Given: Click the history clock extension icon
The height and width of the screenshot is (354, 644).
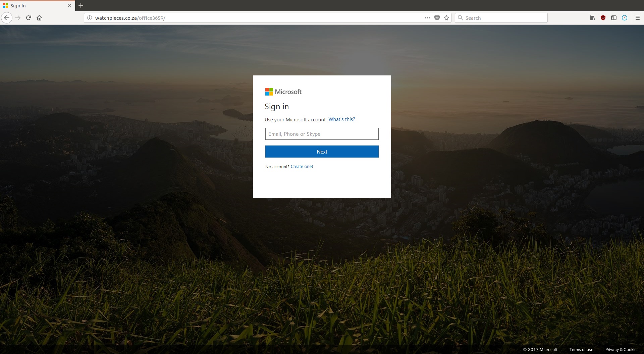Looking at the screenshot, I should 625,18.
